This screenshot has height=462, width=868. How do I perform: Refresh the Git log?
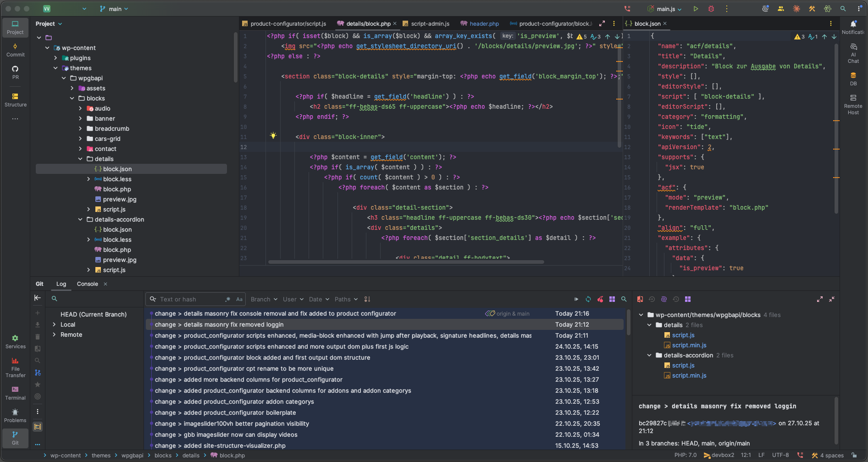[x=588, y=299]
